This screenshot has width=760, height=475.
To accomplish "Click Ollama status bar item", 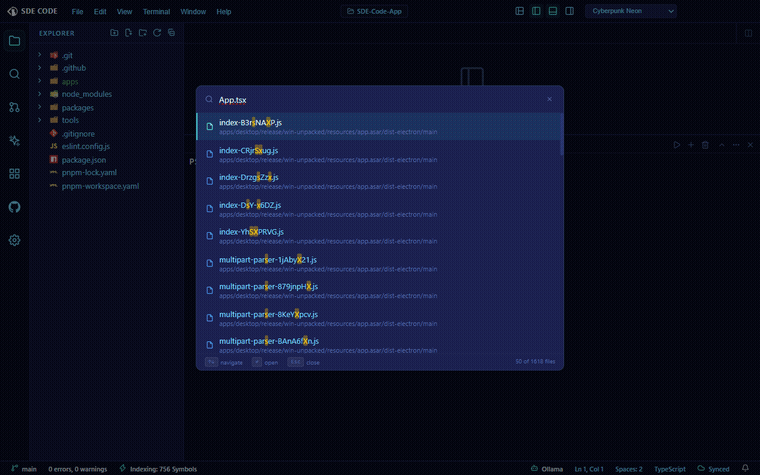I will pos(547,469).
